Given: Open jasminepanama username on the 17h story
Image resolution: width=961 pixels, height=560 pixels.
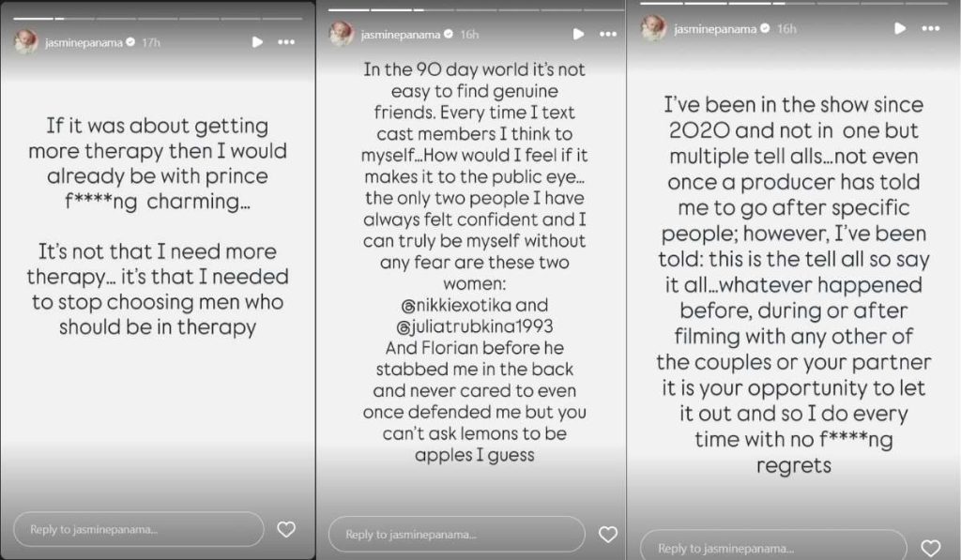Looking at the screenshot, I should 84,42.
